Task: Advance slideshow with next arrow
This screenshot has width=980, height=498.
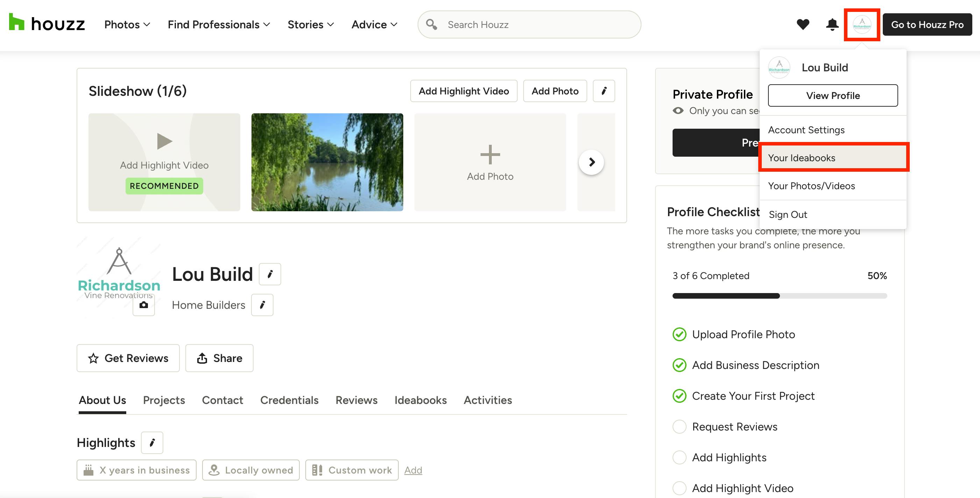Action: pos(591,163)
